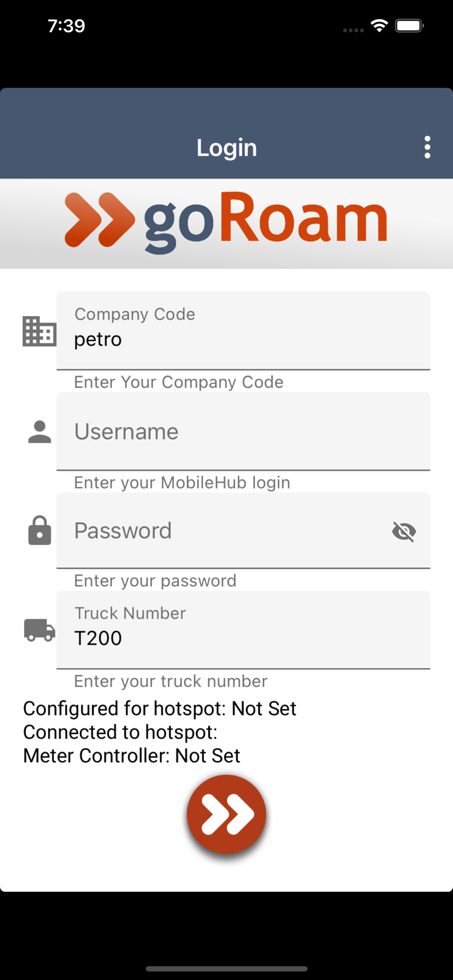Click the company building icon

[x=39, y=331]
